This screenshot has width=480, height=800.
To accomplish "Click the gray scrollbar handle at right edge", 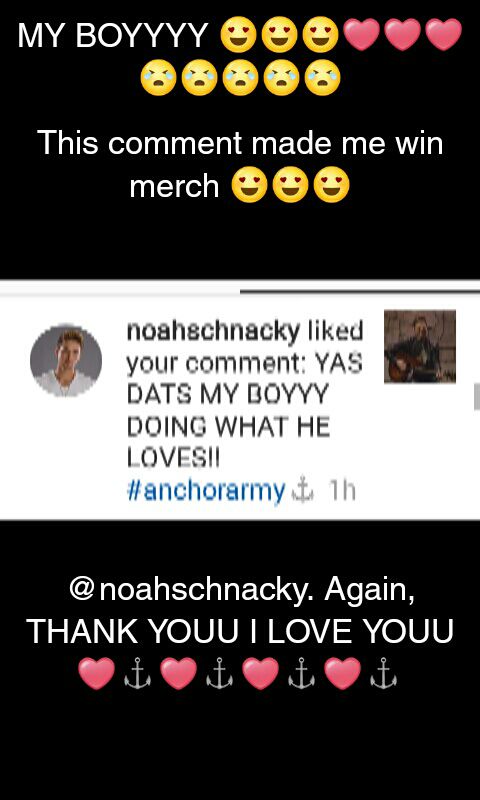I will click(x=476, y=397).
